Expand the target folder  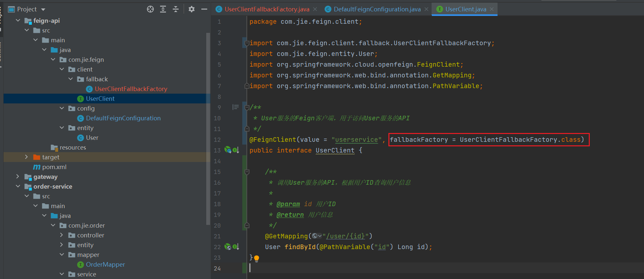pyautogui.click(x=27, y=157)
